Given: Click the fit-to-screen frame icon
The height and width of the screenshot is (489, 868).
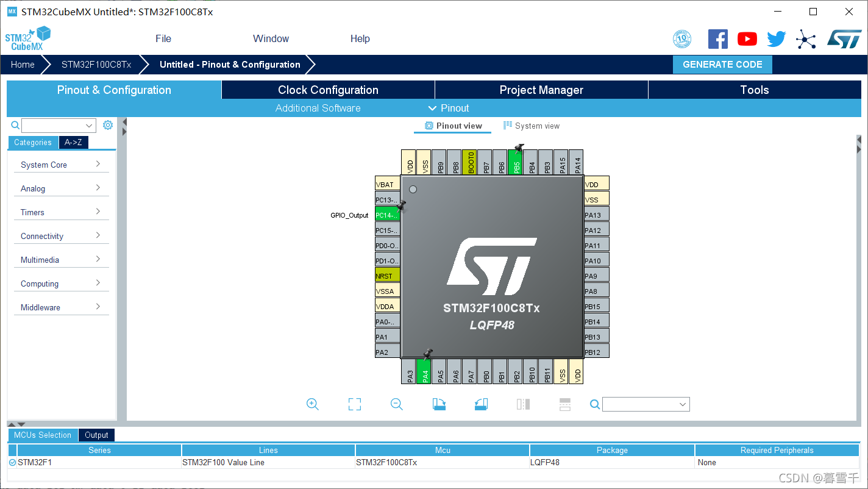Looking at the screenshot, I should (355, 404).
